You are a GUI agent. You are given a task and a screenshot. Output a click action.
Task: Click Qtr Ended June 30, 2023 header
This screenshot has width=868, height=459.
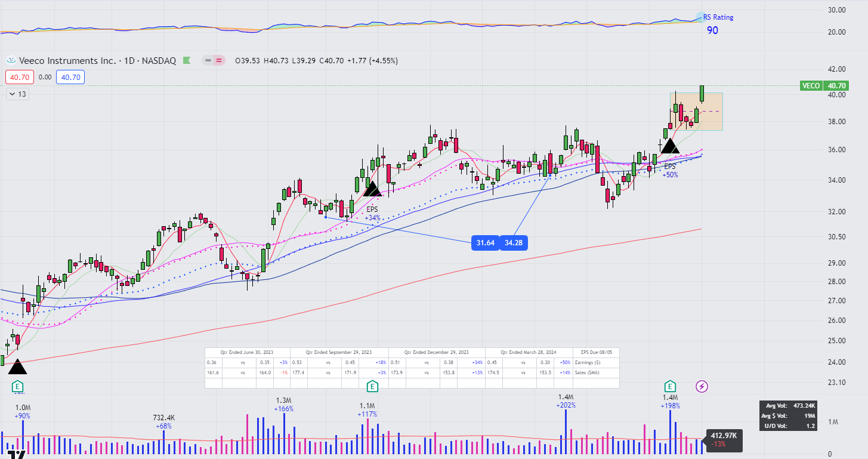[x=247, y=352]
